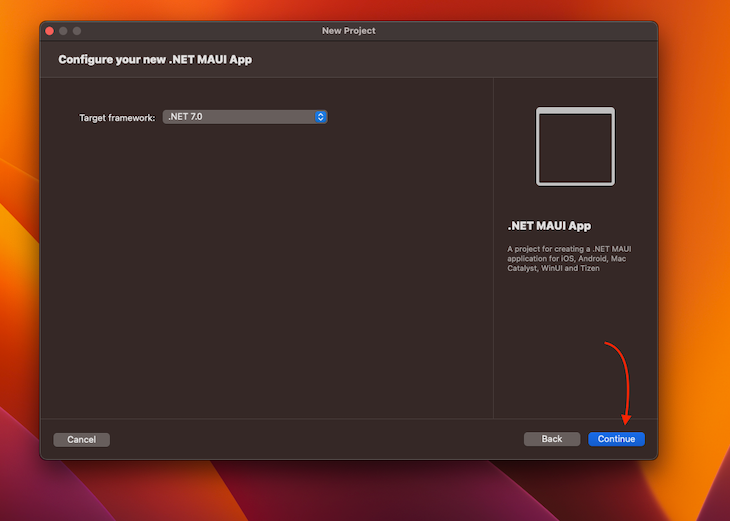Open the Target framework dropdown

[x=244, y=117]
